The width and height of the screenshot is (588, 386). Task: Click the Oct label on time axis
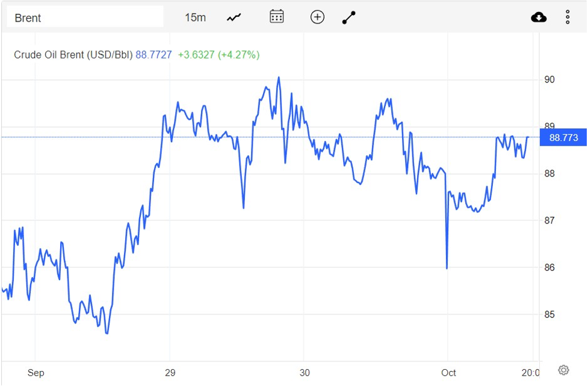(x=447, y=373)
